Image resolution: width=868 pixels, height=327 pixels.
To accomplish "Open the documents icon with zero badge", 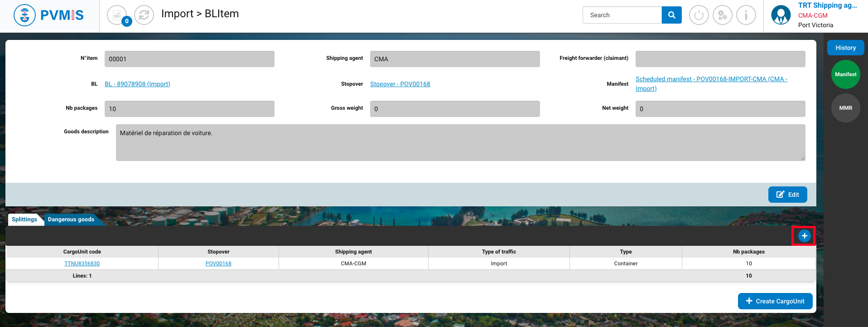I will pos(117,15).
